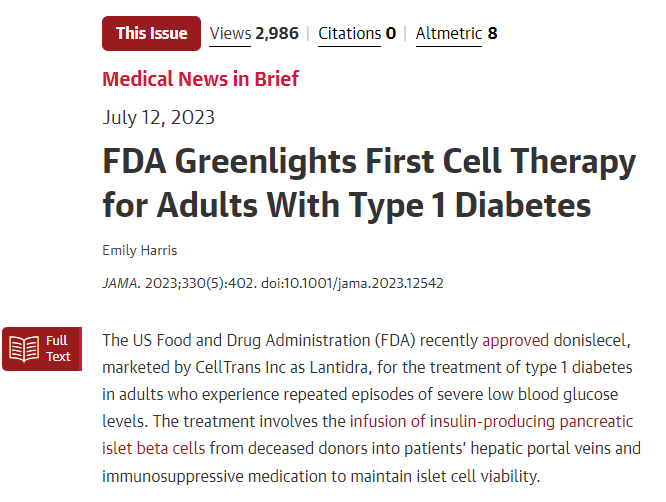Open the Medical News in Brief section
This screenshot has width=666, height=502.
click(x=200, y=79)
